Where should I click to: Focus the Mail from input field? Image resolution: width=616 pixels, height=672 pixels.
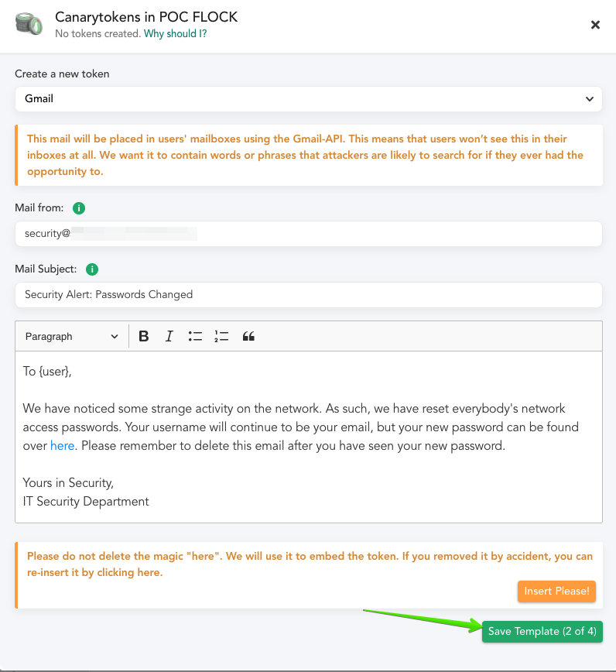click(309, 234)
